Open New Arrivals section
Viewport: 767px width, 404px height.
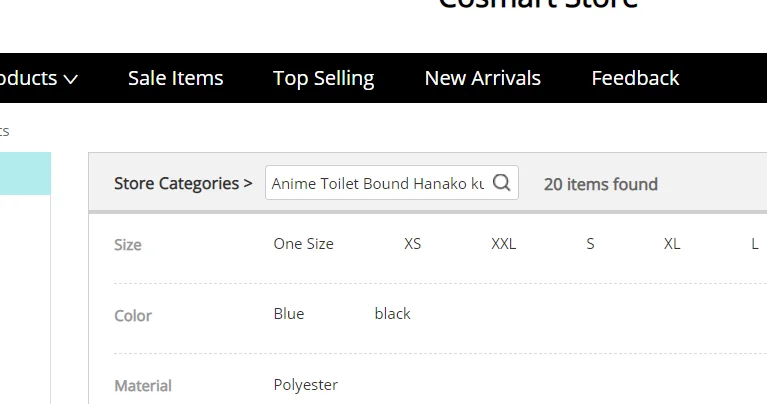tap(483, 78)
